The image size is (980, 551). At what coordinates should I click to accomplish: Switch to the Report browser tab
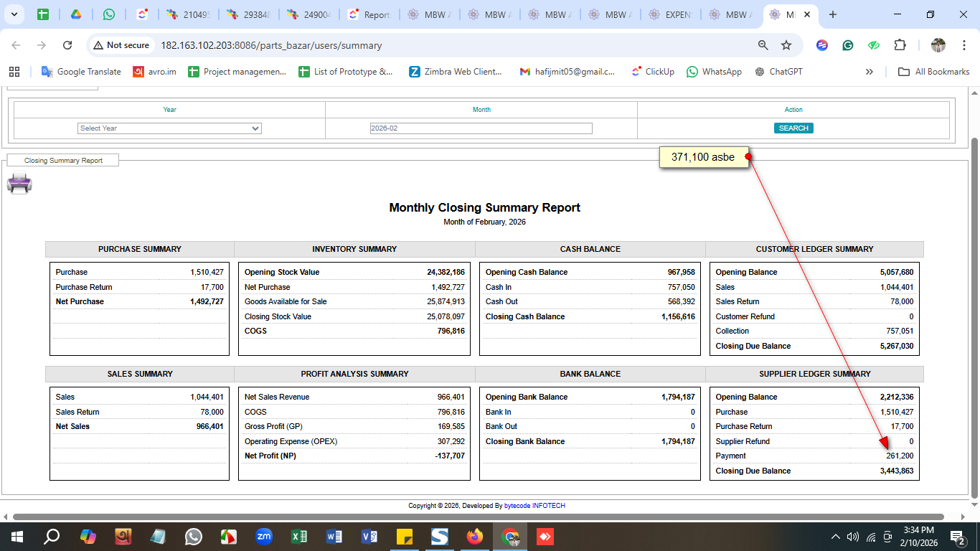(369, 14)
